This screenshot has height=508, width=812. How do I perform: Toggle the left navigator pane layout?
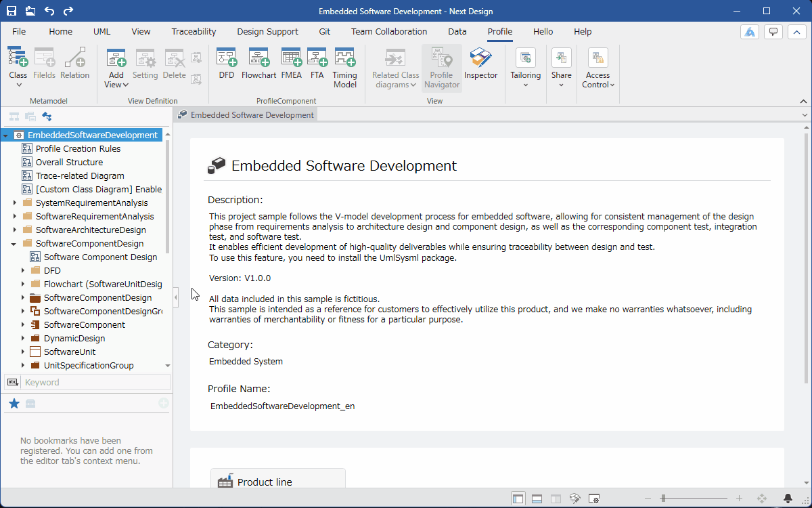[518, 499]
